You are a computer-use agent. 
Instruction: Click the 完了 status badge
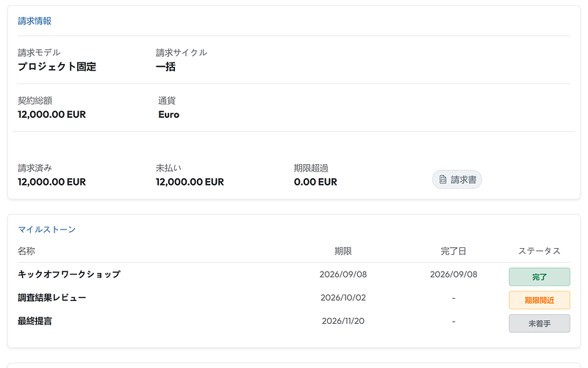click(x=539, y=277)
